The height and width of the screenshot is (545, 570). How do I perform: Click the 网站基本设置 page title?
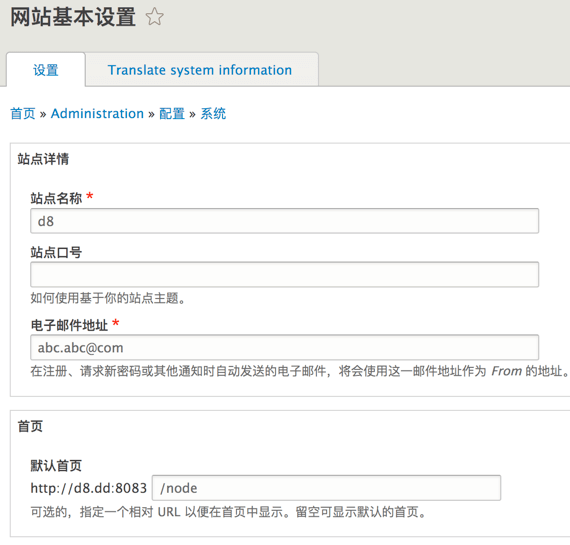(73, 17)
